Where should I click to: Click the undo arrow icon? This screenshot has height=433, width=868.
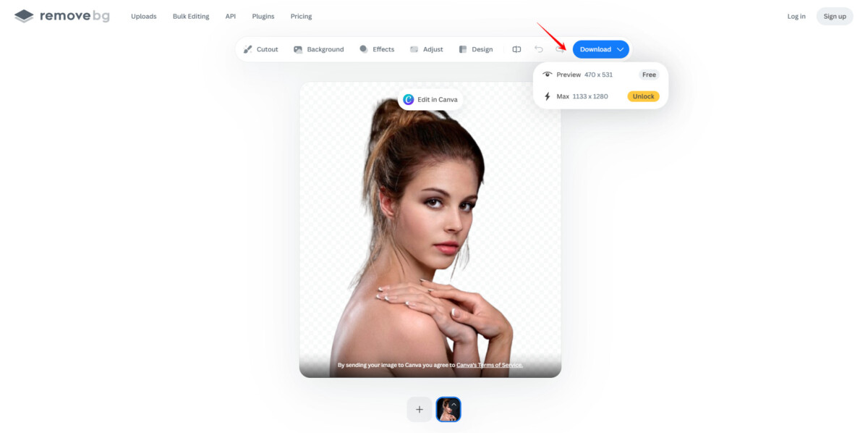click(539, 49)
